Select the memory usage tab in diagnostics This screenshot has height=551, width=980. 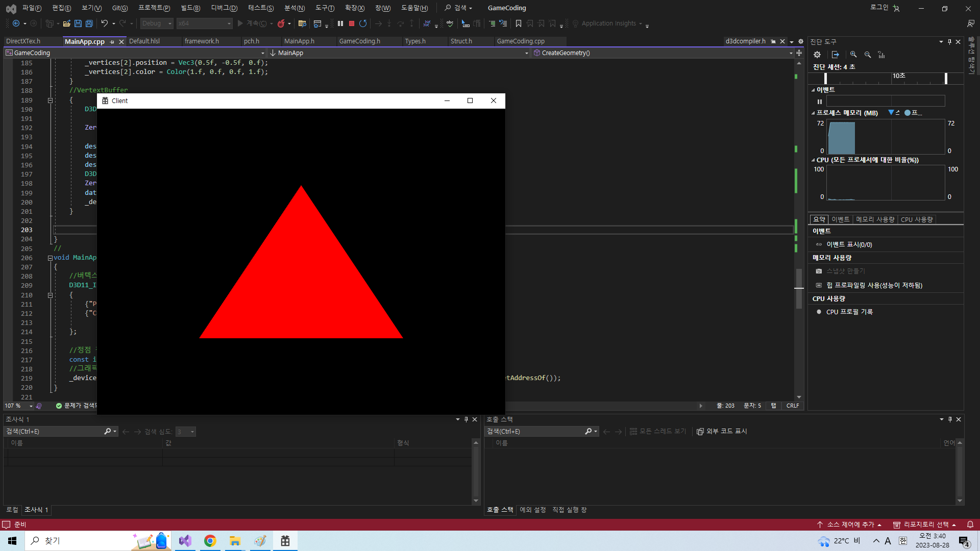[x=875, y=219]
